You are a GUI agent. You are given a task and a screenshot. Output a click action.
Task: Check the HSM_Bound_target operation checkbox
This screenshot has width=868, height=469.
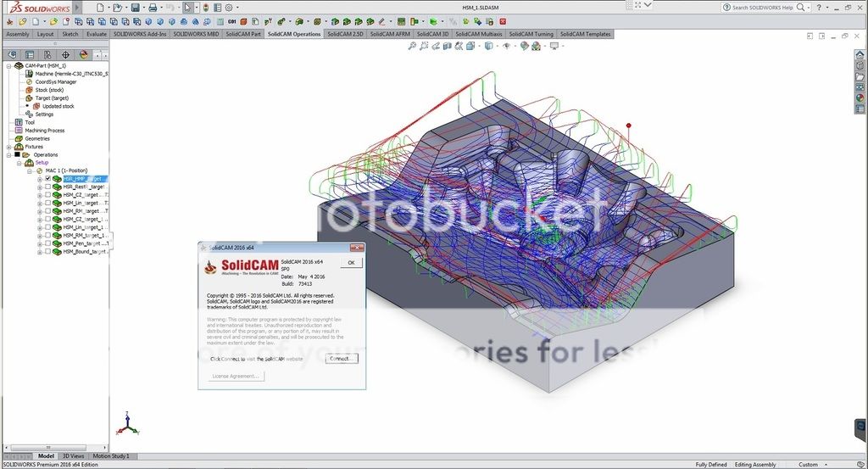tap(47, 252)
